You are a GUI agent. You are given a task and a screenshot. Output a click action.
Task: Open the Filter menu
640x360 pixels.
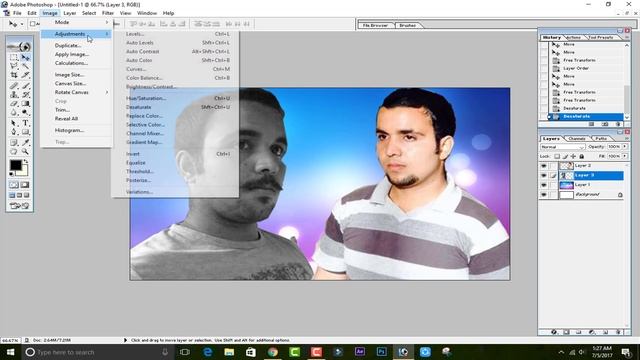pos(108,13)
